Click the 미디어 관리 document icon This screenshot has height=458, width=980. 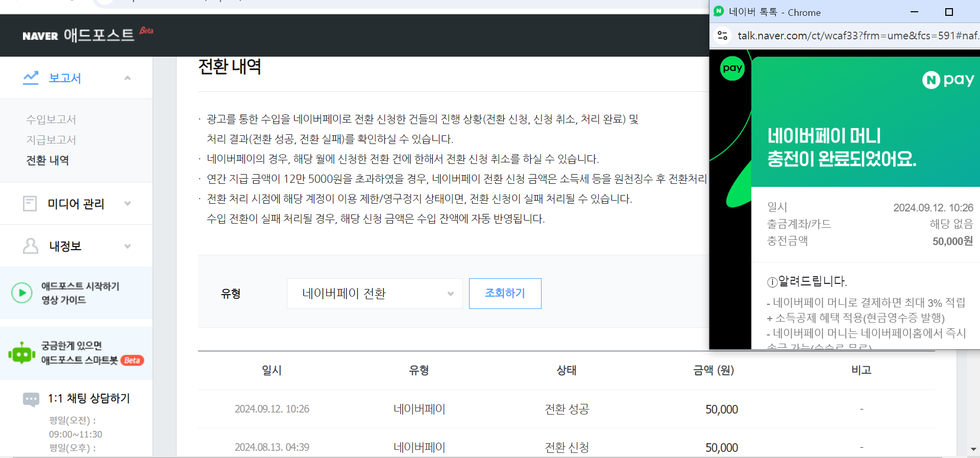(30, 204)
